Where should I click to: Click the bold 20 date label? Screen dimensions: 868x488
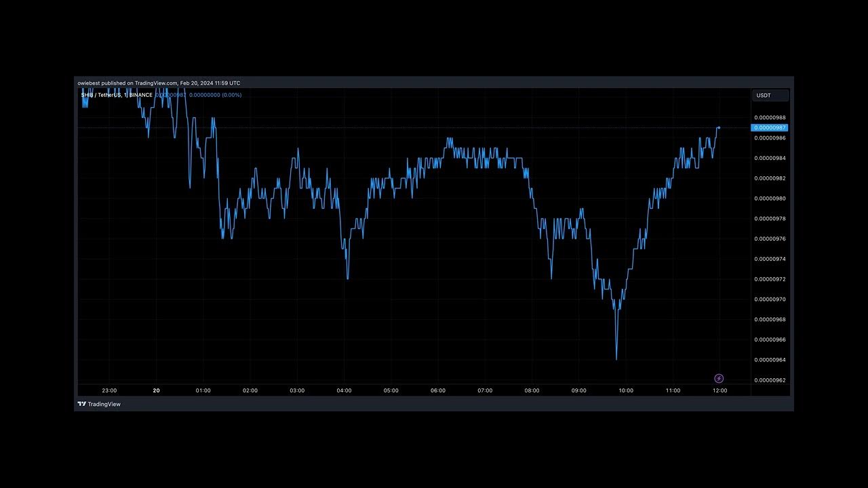tap(156, 390)
